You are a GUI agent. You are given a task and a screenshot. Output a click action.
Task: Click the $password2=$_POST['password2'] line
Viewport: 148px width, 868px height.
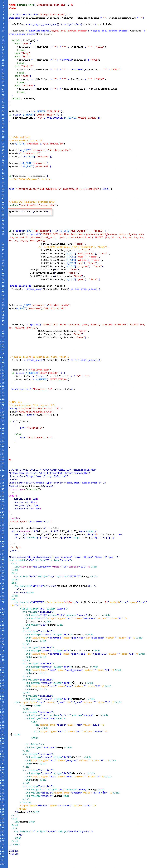pos(31,166)
